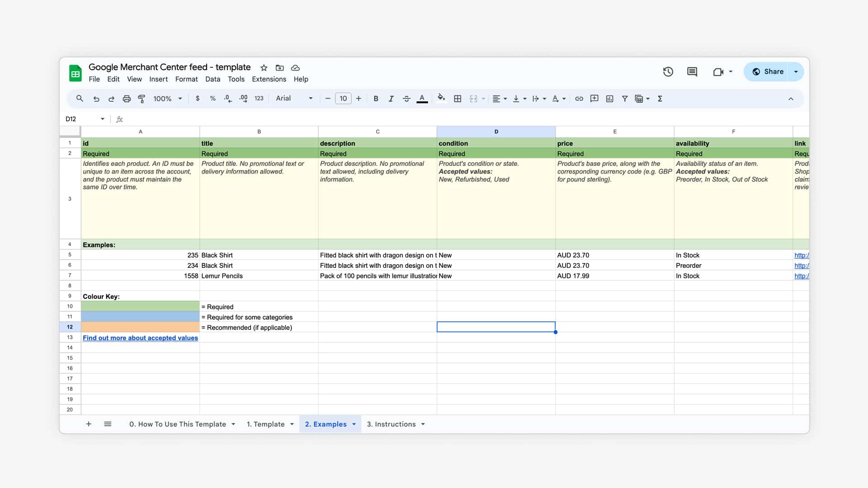
Task: Decrease the font size
Action: click(x=328, y=99)
